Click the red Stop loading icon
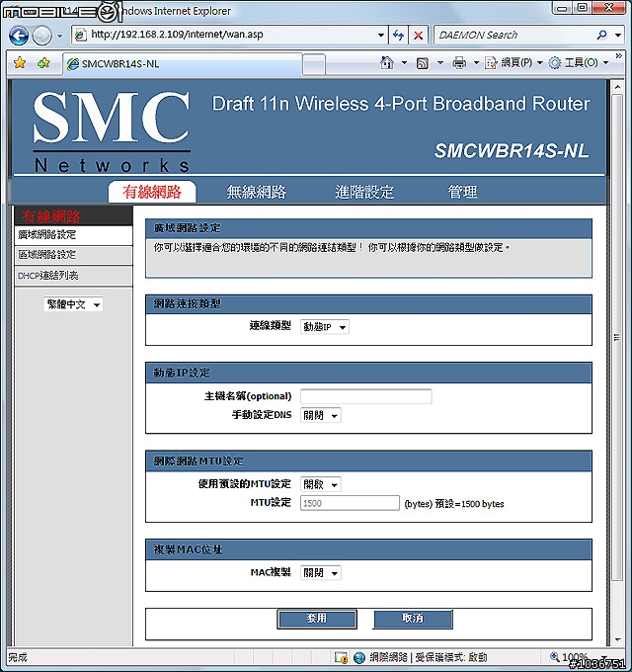Screen dimensions: 632x672 click(419, 36)
